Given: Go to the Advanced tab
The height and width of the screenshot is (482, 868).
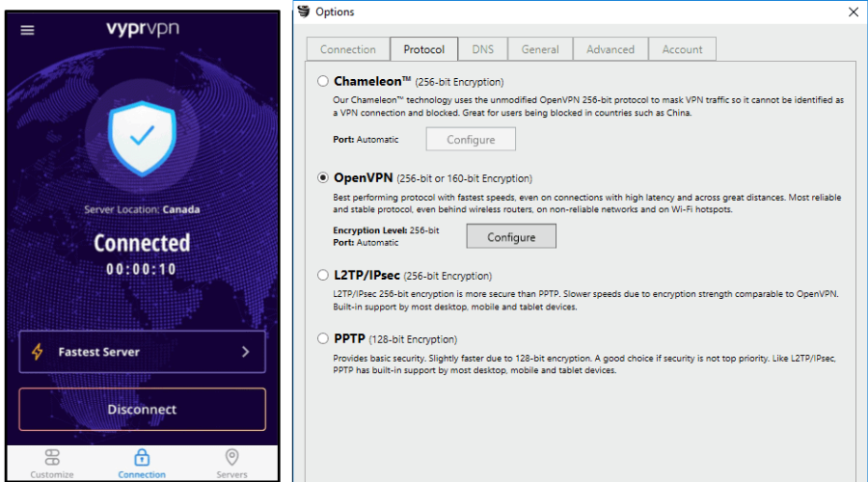Looking at the screenshot, I should 610,49.
